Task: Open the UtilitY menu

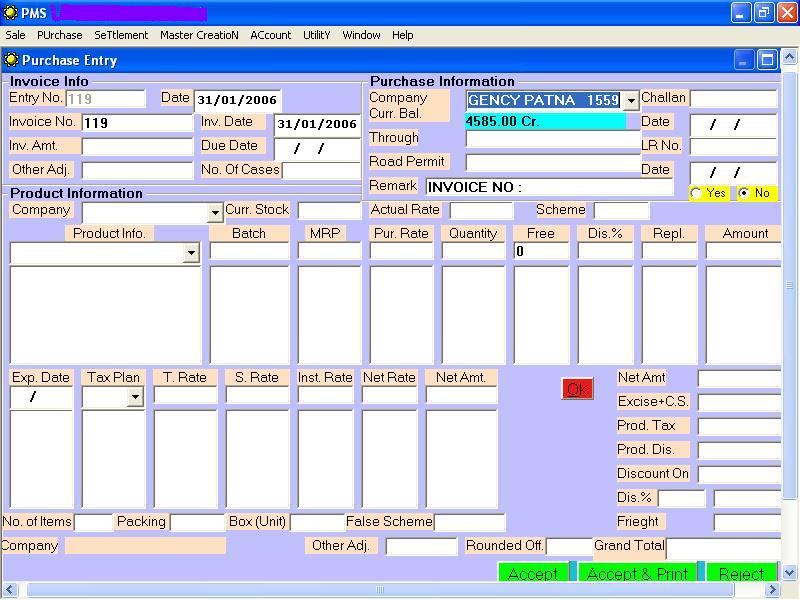Action: tap(316, 35)
